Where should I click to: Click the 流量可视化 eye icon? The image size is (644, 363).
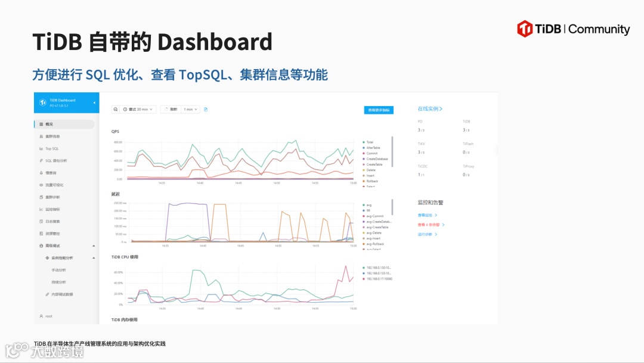coord(41,185)
